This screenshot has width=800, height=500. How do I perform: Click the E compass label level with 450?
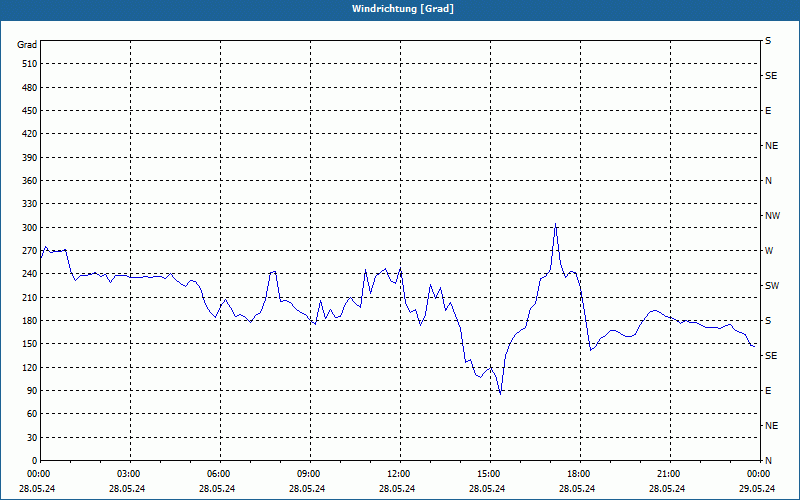tap(768, 111)
